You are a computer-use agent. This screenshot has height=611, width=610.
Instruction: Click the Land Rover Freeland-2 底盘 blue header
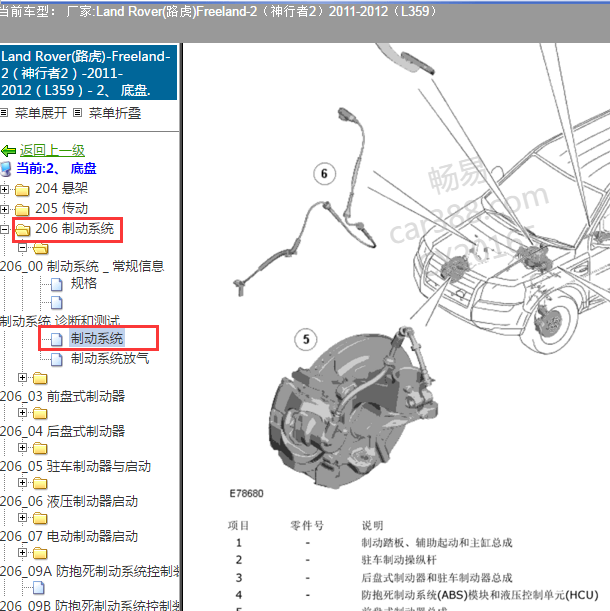tap(88, 73)
